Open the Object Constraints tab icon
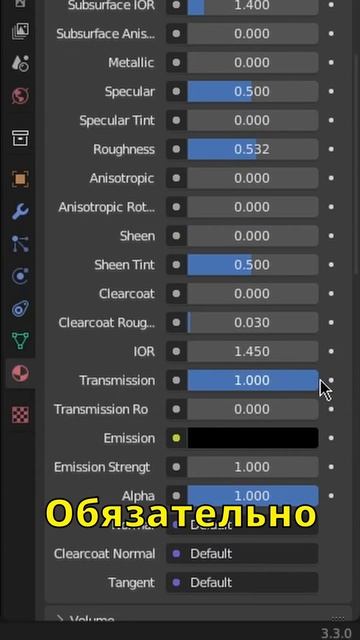Screen dimensions: 360x640 [20, 309]
